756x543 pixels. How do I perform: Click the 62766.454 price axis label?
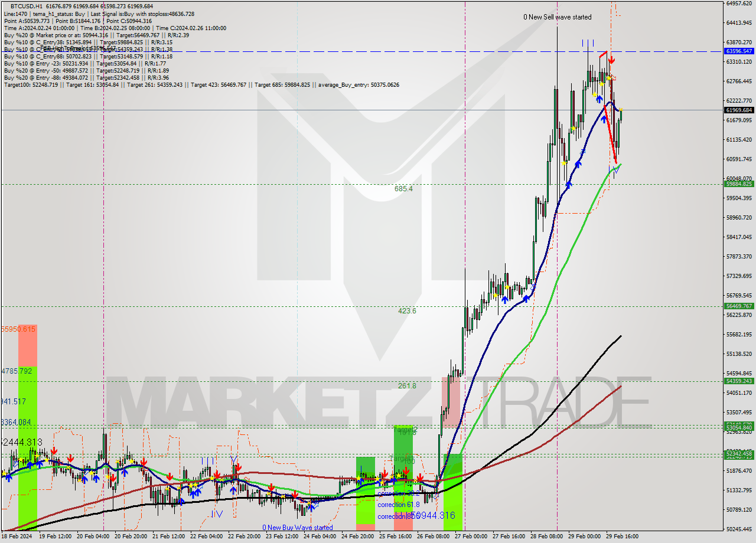click(739, 81)
